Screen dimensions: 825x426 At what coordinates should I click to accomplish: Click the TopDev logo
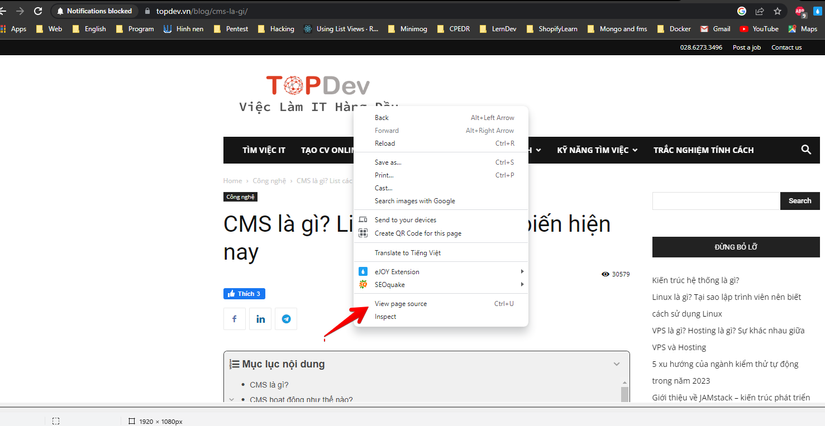click(318, 86)
